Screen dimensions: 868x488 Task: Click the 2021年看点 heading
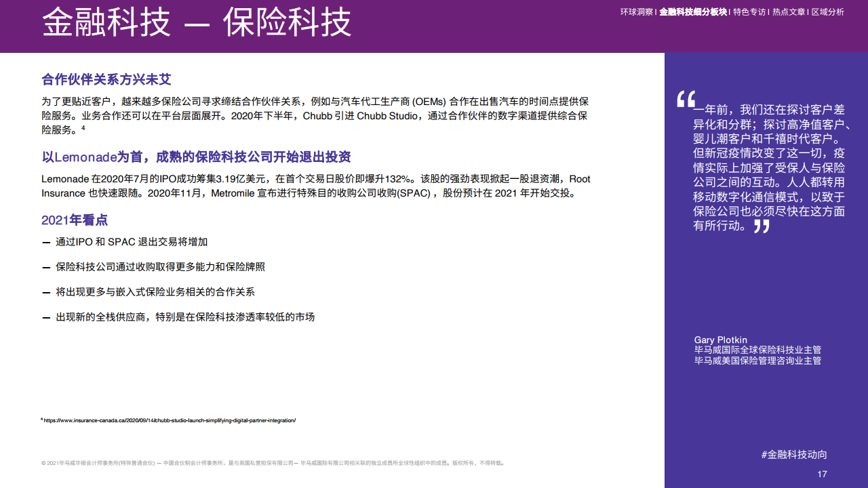(x=75, y=220)
